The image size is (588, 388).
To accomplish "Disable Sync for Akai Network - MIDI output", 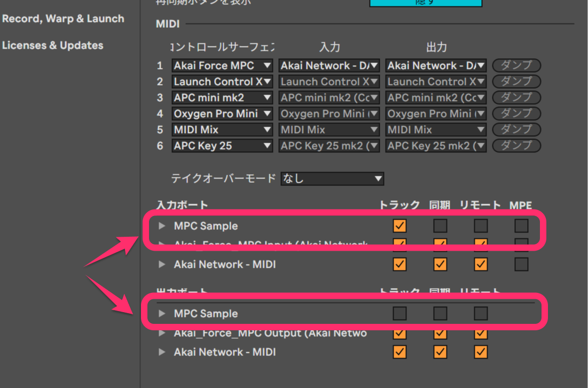I will [x=440, y=352].
